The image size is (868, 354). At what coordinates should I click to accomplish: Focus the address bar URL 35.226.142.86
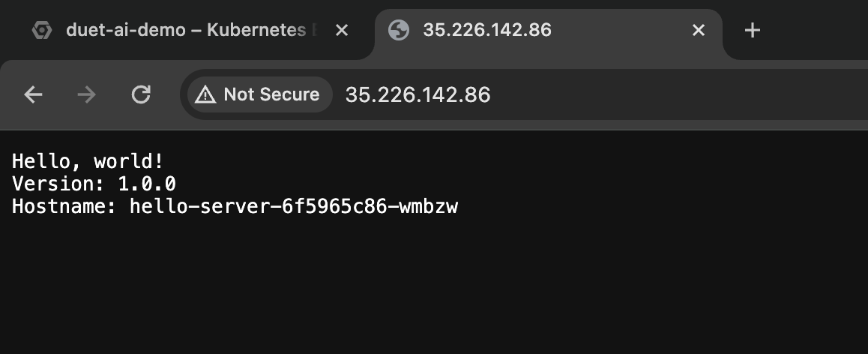tap(418, 95)
